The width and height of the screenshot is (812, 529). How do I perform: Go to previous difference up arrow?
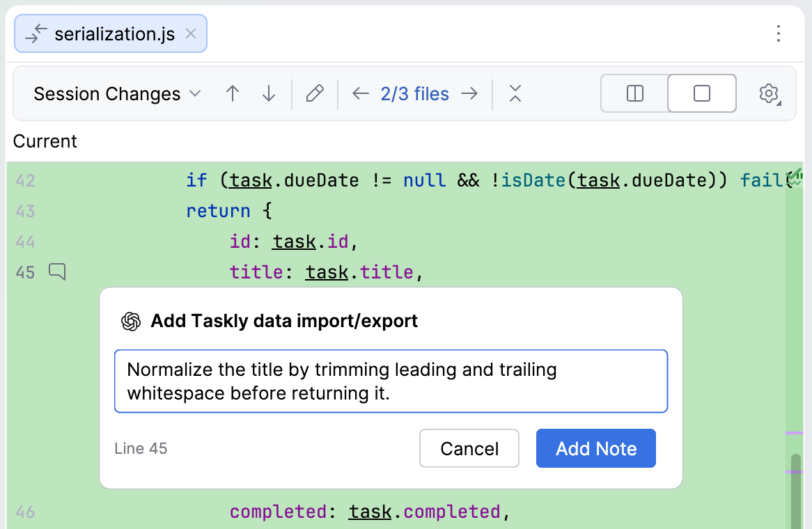[233, 94]
